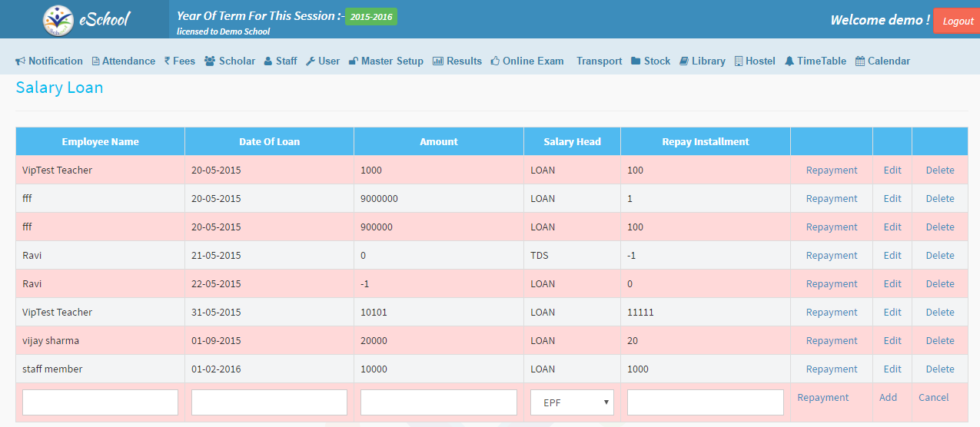Click the Salary Head column header
Viewport: 980px width, 427px height.
[573, 141]
